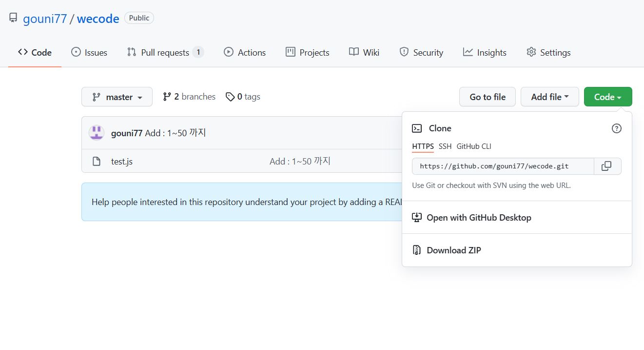The width and height of the screenshot is (644, 350).
Task: View the 0 tags link
Action: 243,97
